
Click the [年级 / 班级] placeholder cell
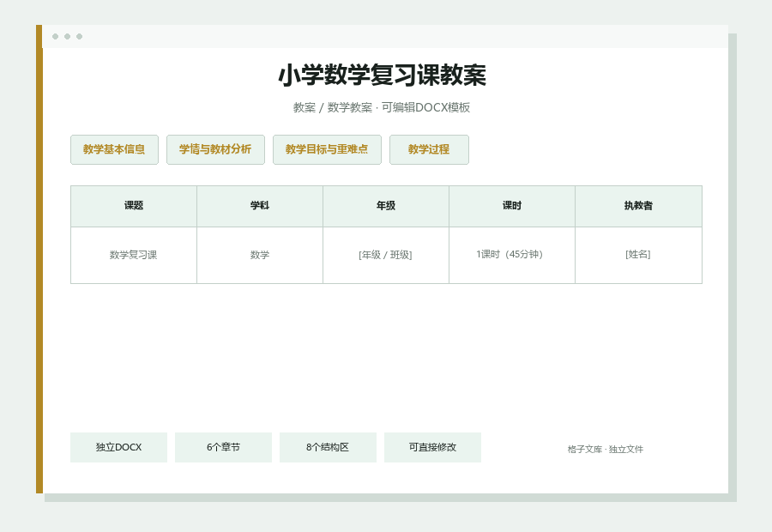(x=386, y=255)
